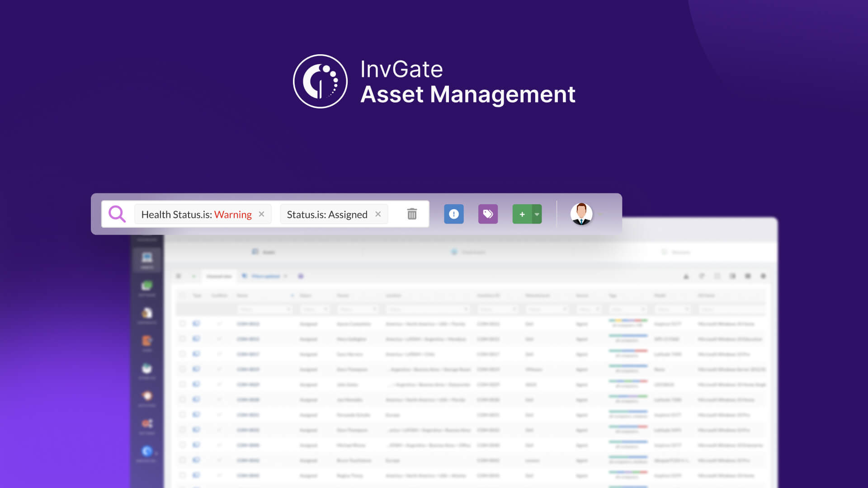Open the highlighted monitor icon in sidebar
The width and height of the screenshot is (868, 488).
point(147,260)
